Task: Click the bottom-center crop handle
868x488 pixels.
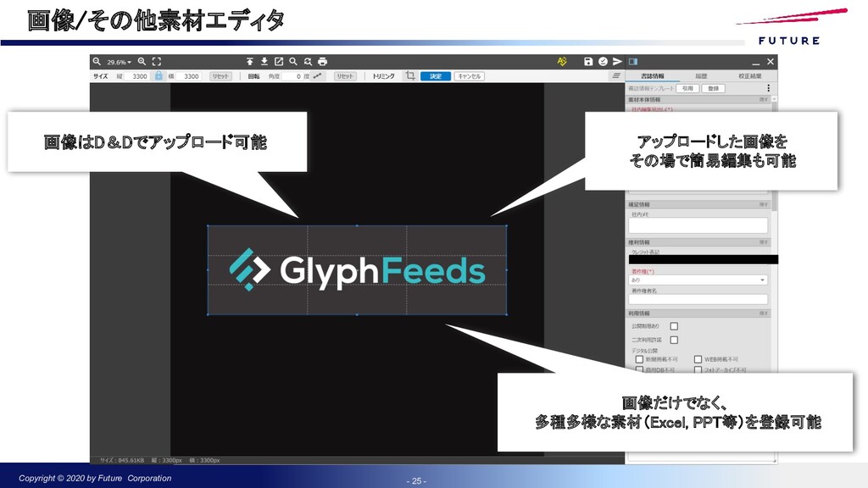Action: [x=357, y=315]
